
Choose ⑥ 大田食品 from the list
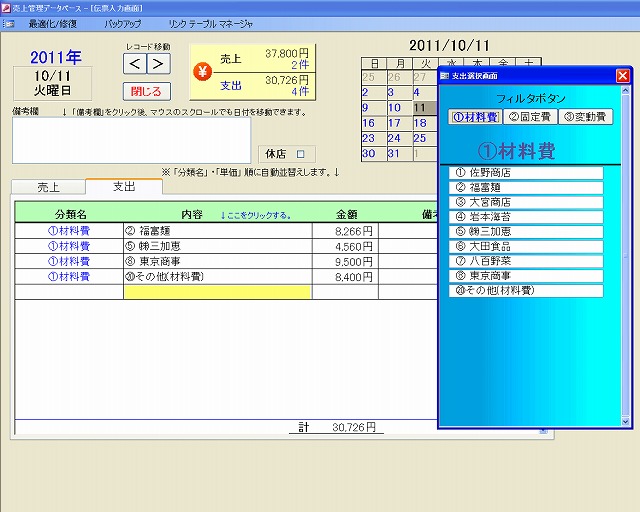pyautogui.click(x=526, y=246)
